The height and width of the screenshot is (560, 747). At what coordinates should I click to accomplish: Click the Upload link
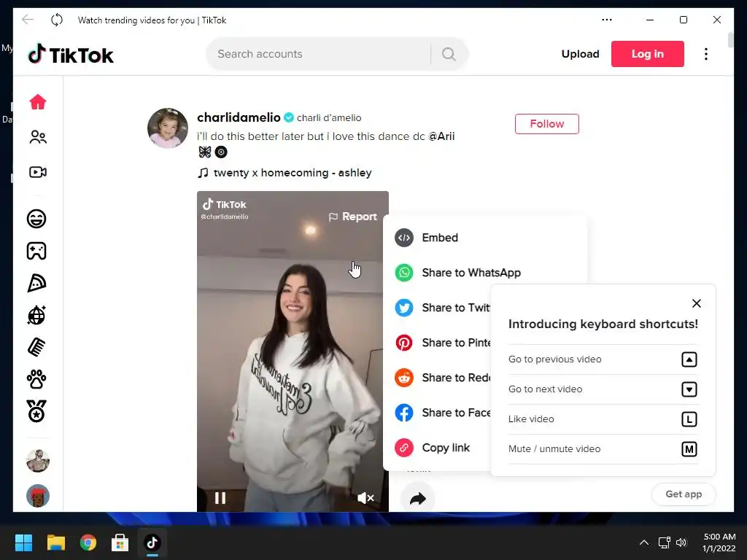(580, 54)
